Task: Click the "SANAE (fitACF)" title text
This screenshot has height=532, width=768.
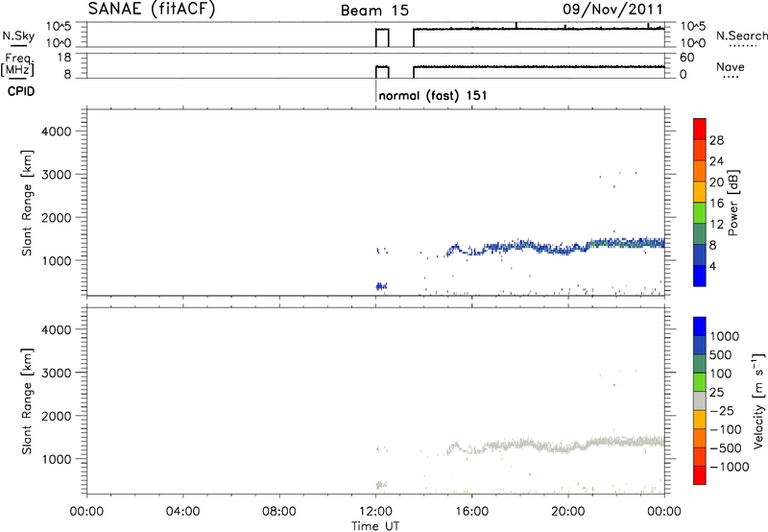Action: [152, 9]
